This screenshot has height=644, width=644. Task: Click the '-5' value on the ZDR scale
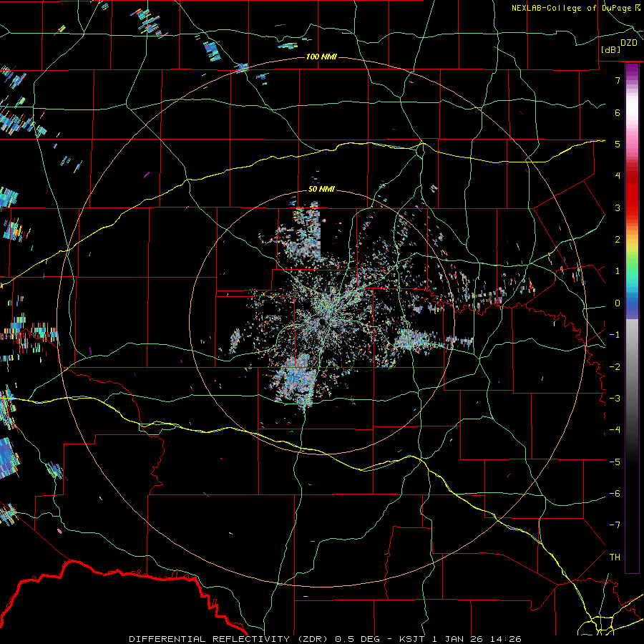615,462
